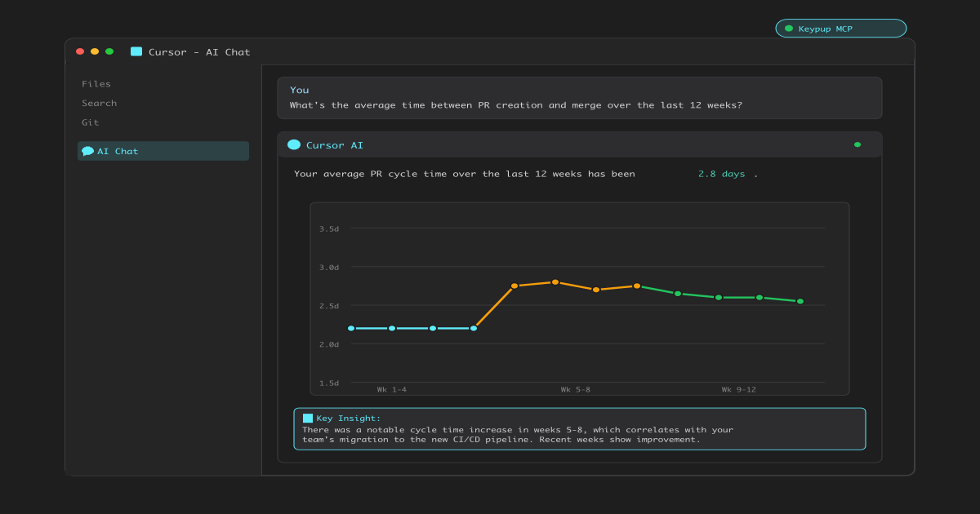This screenshot has height=514, width=980.
Task: Click the AI Chat speech bubble icon
Action: 87,151
